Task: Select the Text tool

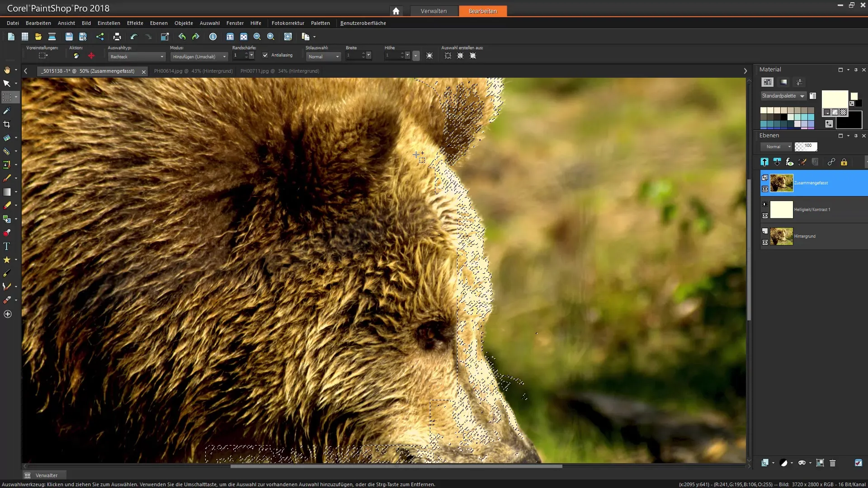Action: point(7,246)
